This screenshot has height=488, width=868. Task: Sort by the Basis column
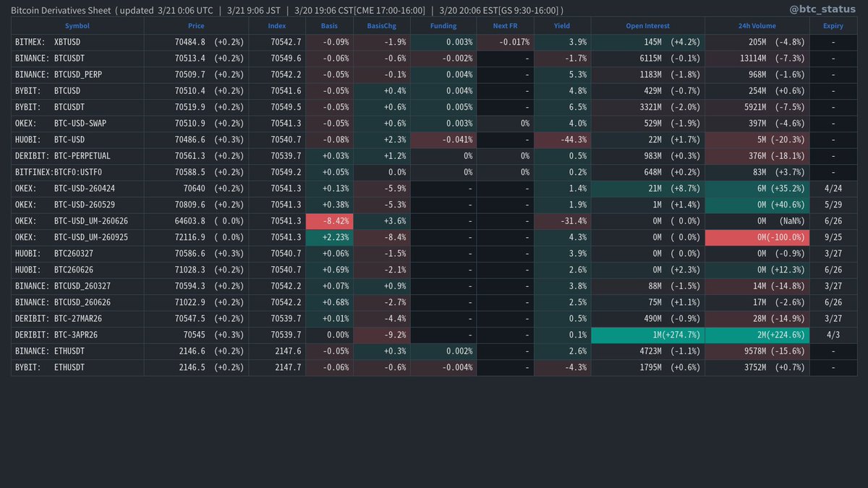tap(329, 25)
